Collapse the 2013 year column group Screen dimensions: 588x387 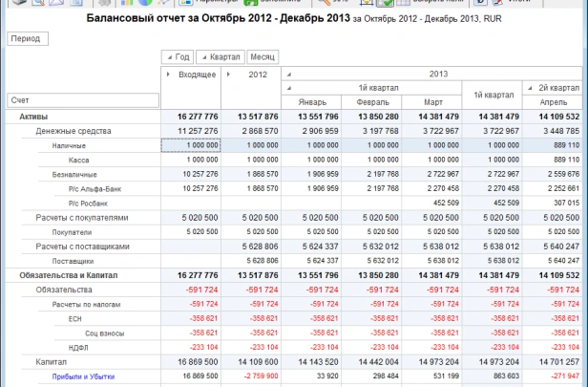click(288, 75)
